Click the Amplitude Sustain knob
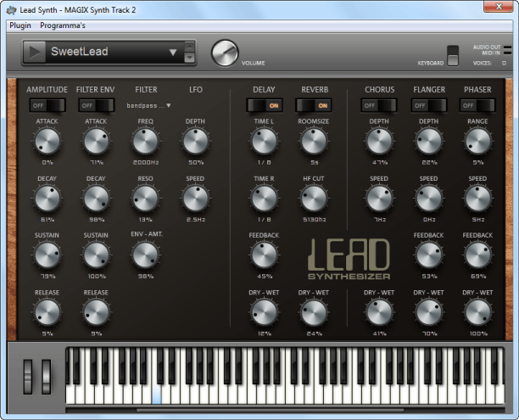Screen dimensions: 519x420 [x=47, y=255]
